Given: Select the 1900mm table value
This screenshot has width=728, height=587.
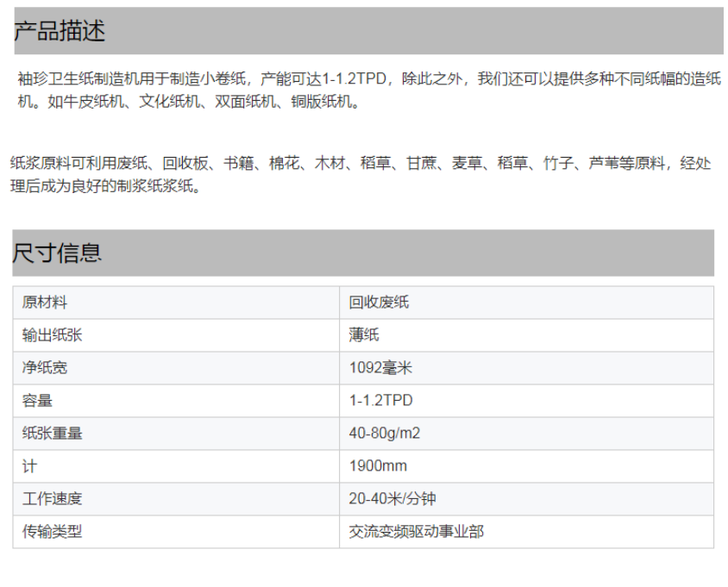Looking at the screenshot, I should pyautogui.click(x=378, y=466).
